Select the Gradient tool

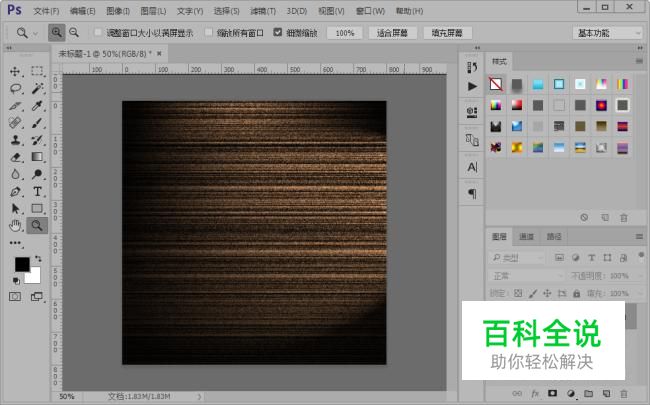pos(37,157)
